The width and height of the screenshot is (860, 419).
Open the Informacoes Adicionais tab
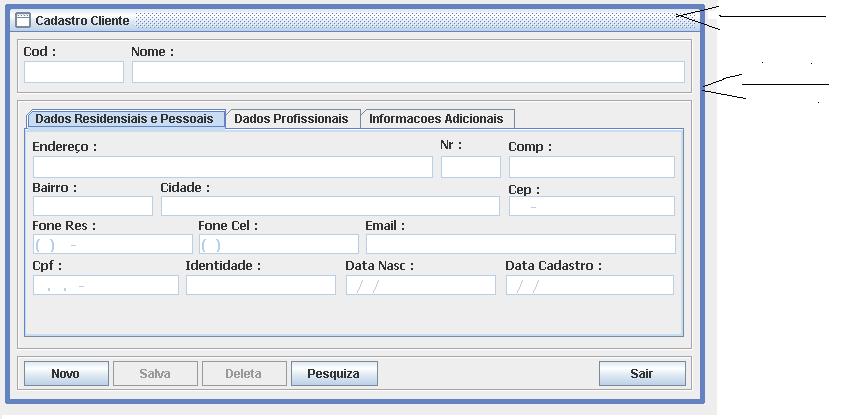tap(437, 118)
